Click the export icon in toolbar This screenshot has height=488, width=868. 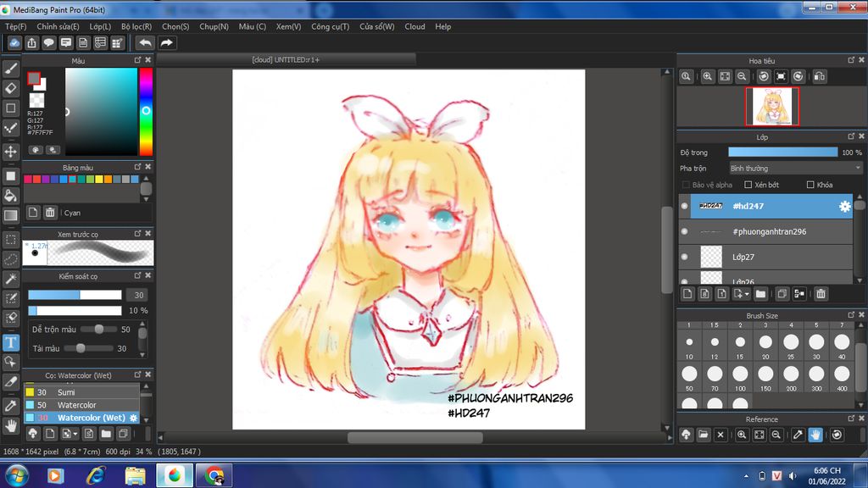pyautogui.click(x=31, y=42)
